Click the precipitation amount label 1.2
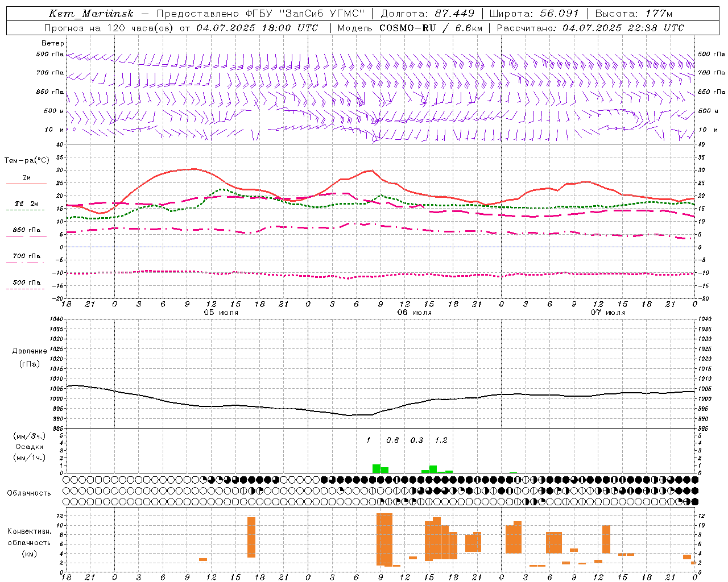This screenshot has height=582, width=728. [x=441, y=440]
